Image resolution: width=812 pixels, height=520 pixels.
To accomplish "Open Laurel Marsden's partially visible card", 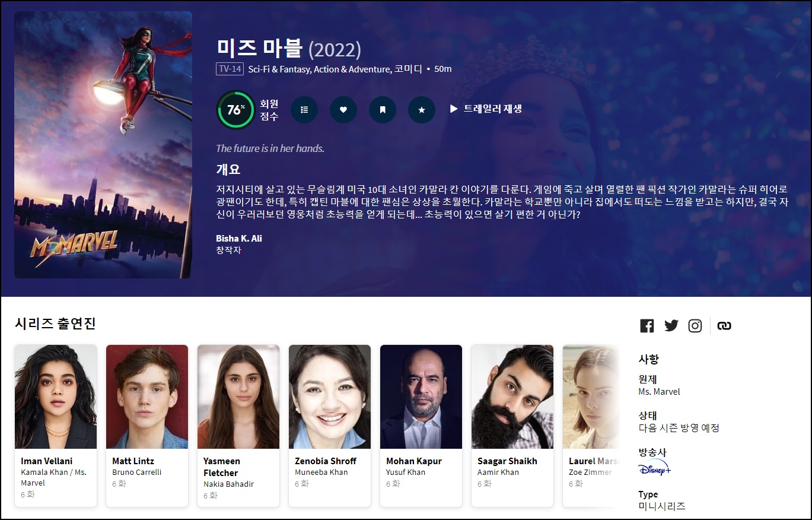I will click(590, 426).
